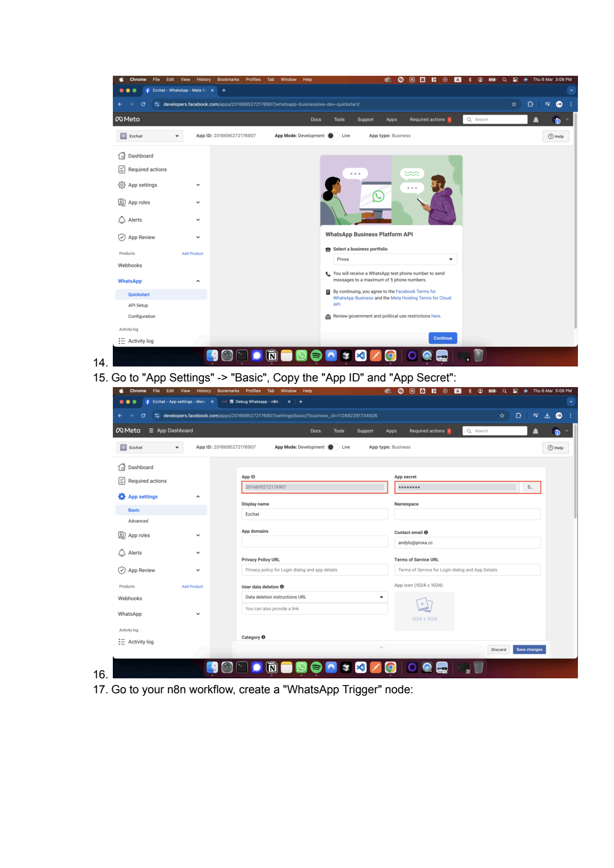Click the info icon beside Contact email

(x=426, y=532)
